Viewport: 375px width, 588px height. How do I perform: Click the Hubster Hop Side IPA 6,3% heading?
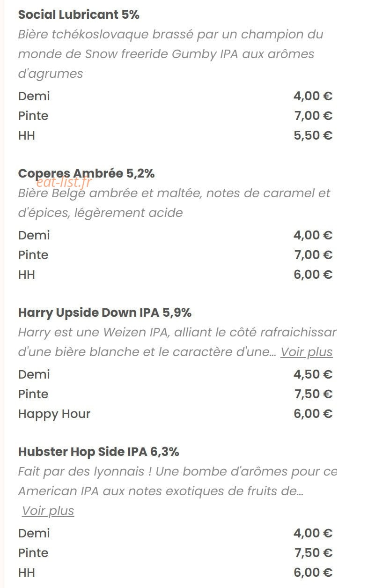click(x=99, y=452)
